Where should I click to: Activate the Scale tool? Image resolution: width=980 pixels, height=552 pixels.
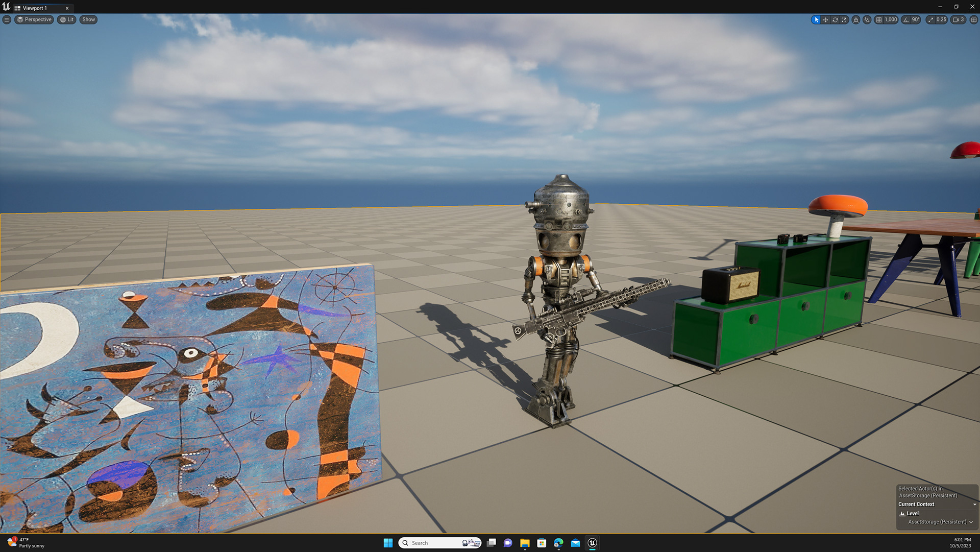pos(844,19)
